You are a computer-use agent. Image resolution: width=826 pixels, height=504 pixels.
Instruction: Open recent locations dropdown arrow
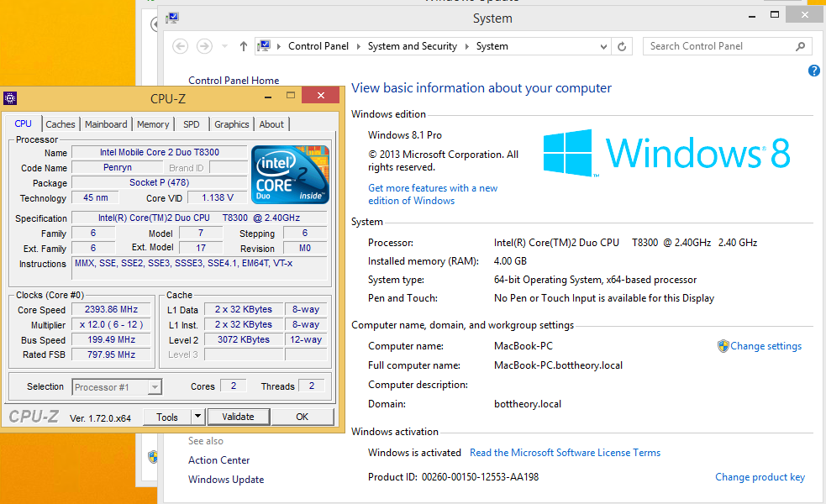225,46
